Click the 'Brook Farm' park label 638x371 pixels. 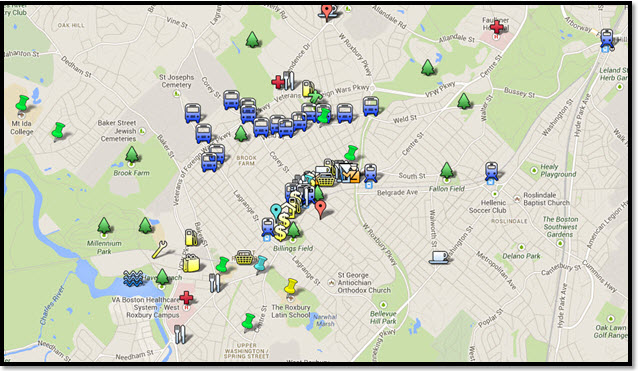pos(131,173)
